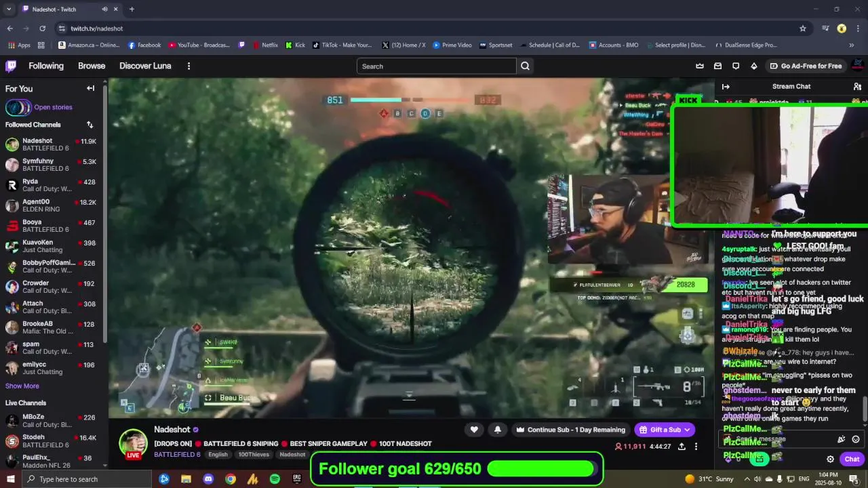The width and height of the screenshot is (868, 488).
Task: Open the emote picker in chat
Action: click(x=856, y=439)
